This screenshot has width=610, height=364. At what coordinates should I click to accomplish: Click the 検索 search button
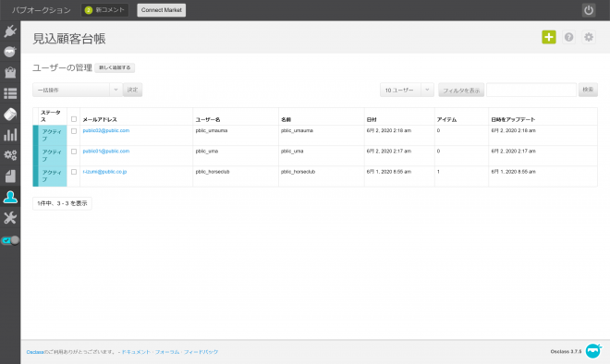tap(588, 90)
